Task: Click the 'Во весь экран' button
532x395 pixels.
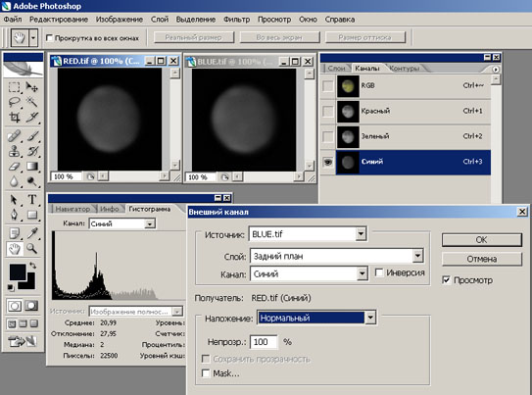Action: [x=279, y=37]
